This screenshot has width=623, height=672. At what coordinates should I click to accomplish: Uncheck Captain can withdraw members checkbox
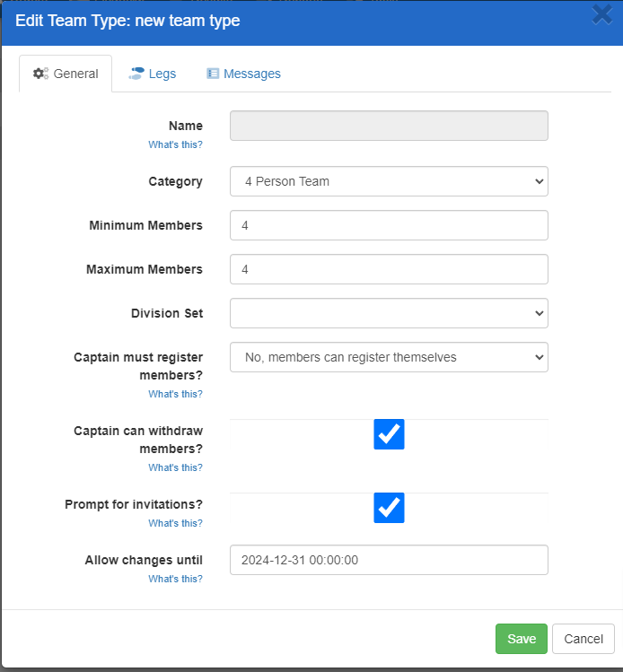tap(389, 434)
